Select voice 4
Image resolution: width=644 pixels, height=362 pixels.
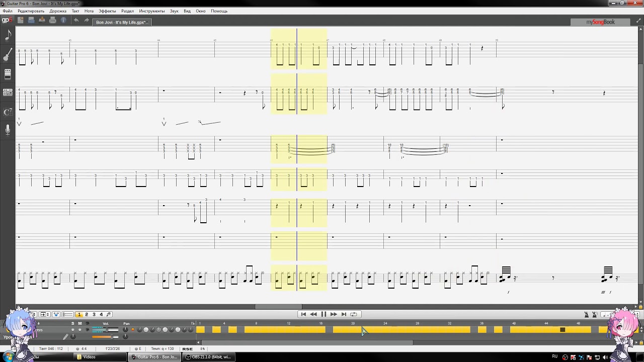click(101, 314)
